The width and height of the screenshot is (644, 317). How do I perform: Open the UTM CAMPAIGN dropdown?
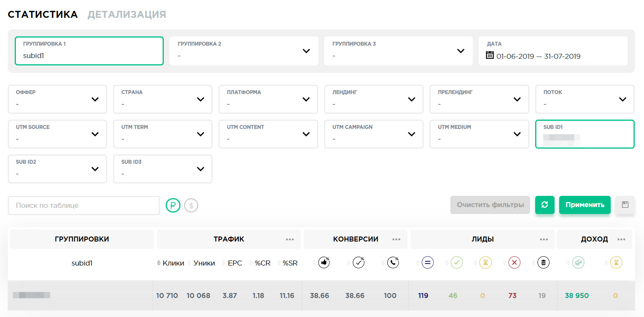[374, 134]
